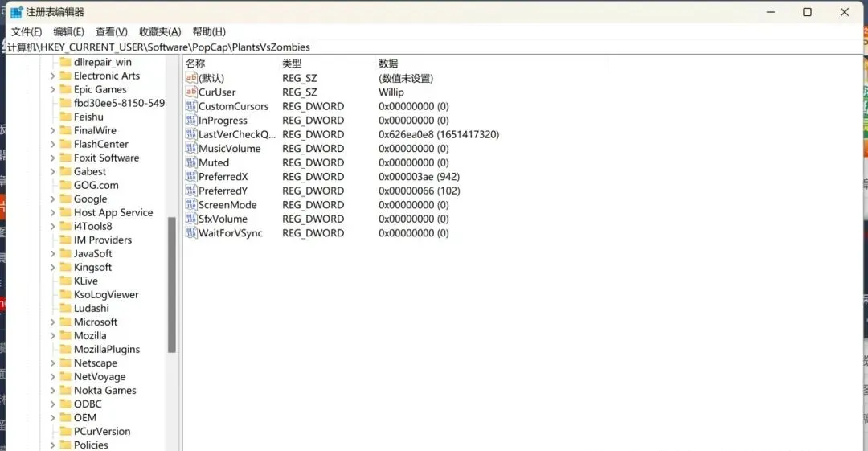Viewport: 868px width, 451px height.
Task: Click the MusicVolume DWORD icon
Action: click(191, 149)
